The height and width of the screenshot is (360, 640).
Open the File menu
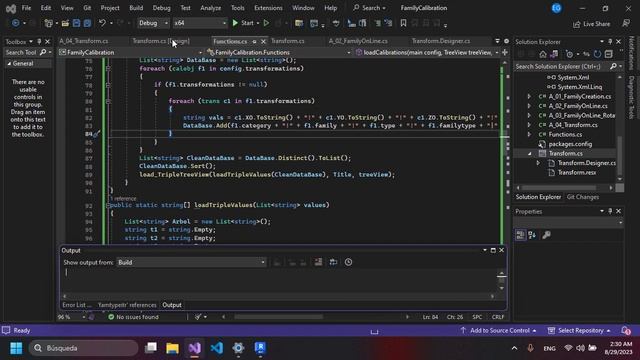(26, 8)
